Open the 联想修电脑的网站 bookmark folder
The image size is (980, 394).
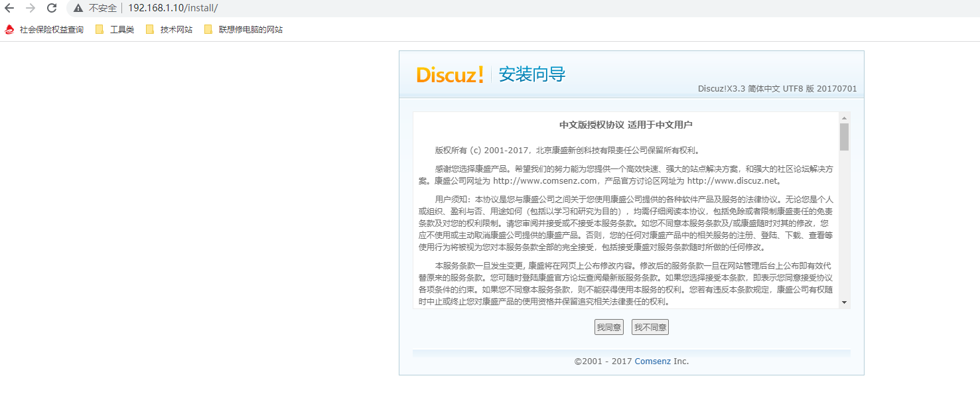point(244,30)
